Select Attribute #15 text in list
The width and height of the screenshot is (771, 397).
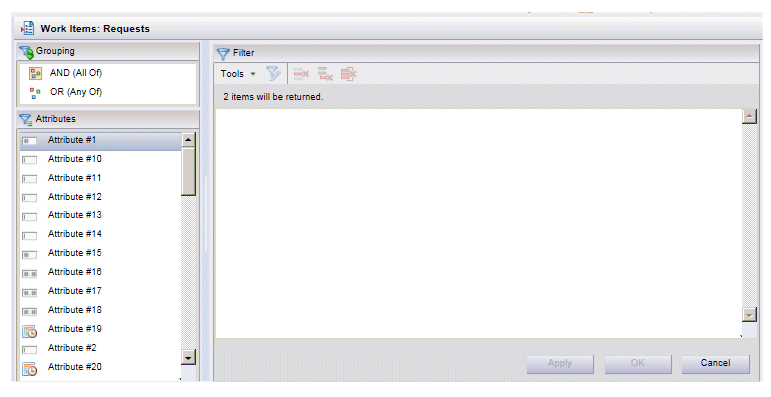(75, 252)
